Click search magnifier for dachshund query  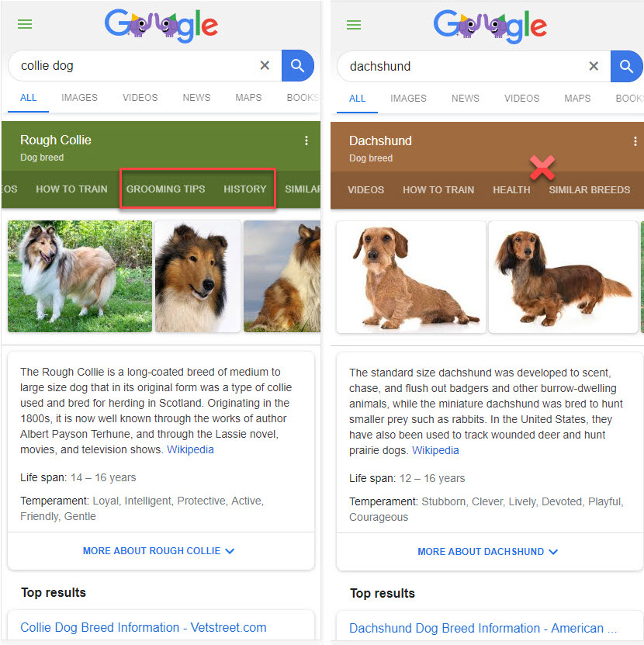[x=626, y=66]
